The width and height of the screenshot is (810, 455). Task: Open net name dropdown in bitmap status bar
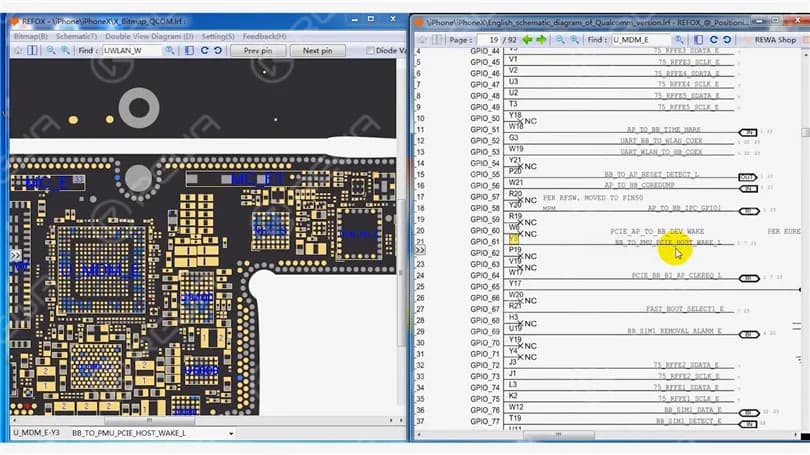[231, 433]
